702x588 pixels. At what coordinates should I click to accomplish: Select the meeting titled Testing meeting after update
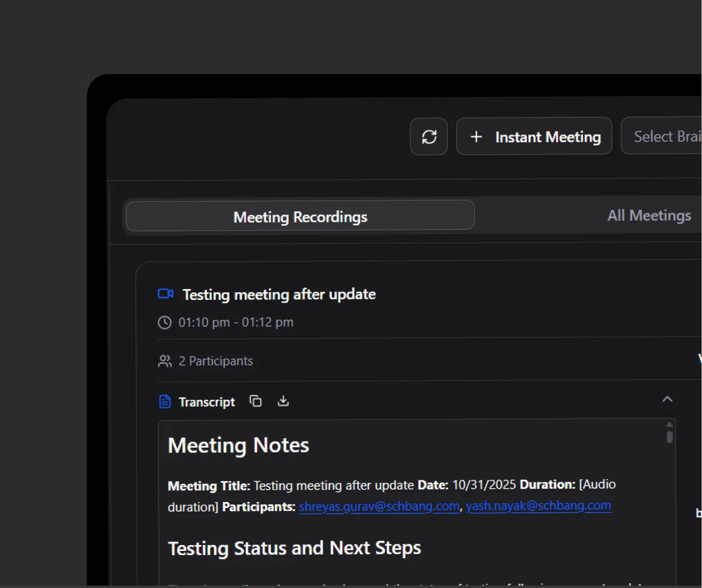279,294
